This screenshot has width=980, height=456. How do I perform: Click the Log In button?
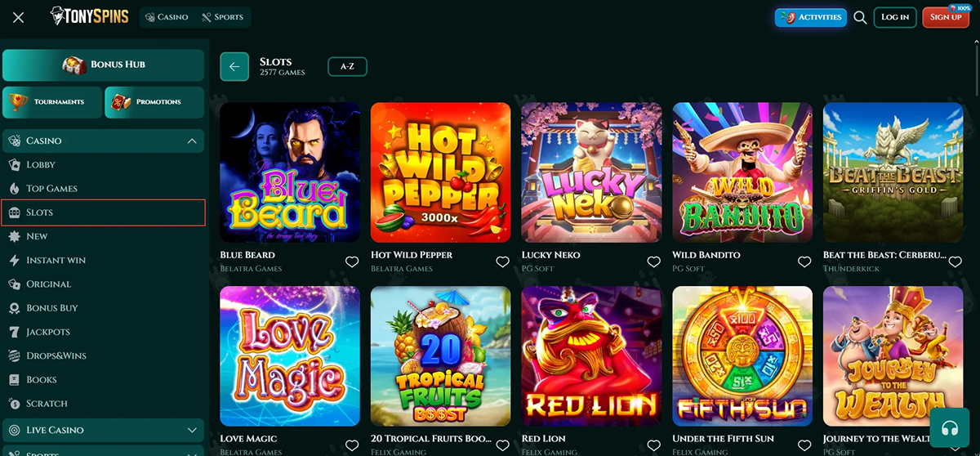(x=895, y=17)
